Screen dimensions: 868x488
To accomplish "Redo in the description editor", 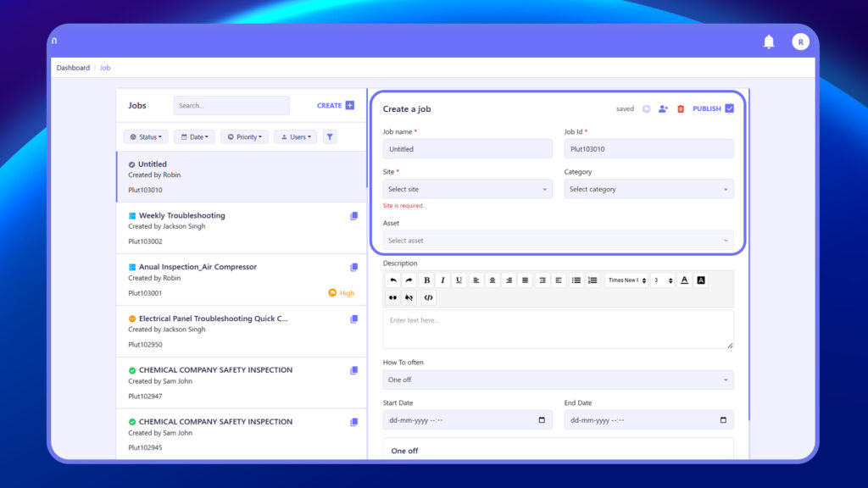I will [409, 280].
